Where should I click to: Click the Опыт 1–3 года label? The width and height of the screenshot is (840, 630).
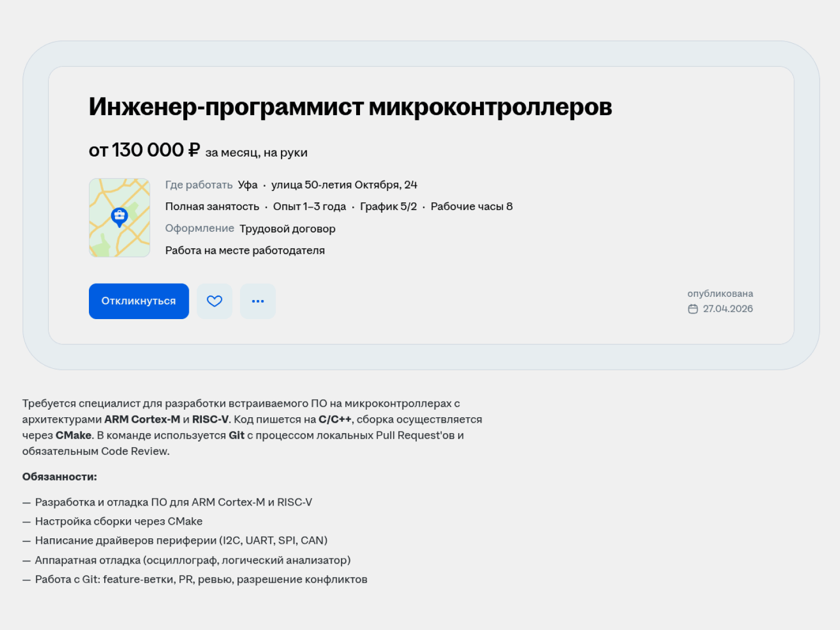point(309,207)
